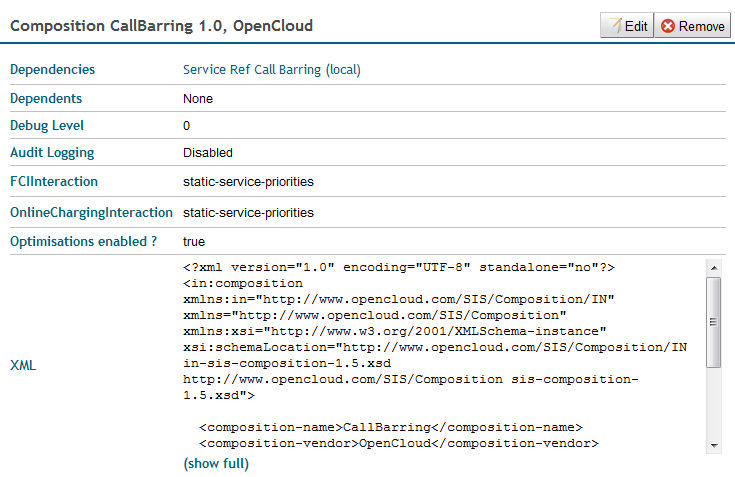This screenshot has width=735, height=477.
Task: Click the Audit Logging Disabled value
Action: 208,153
